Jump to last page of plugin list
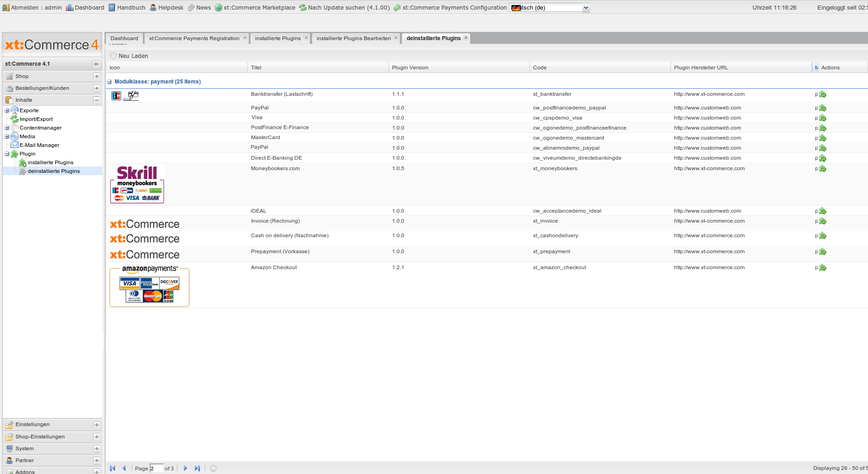Screen dimensions: 868x474 (x=197, y=468)
